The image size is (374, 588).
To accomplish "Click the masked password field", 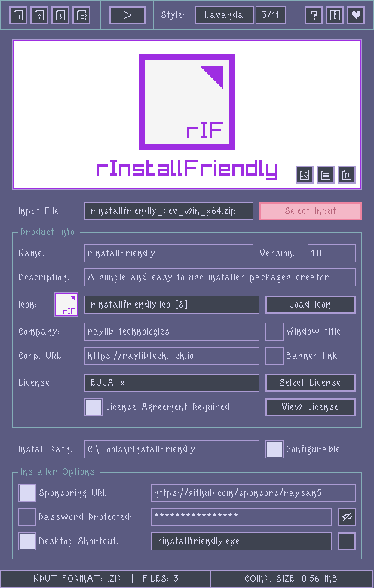I will 241,517.
